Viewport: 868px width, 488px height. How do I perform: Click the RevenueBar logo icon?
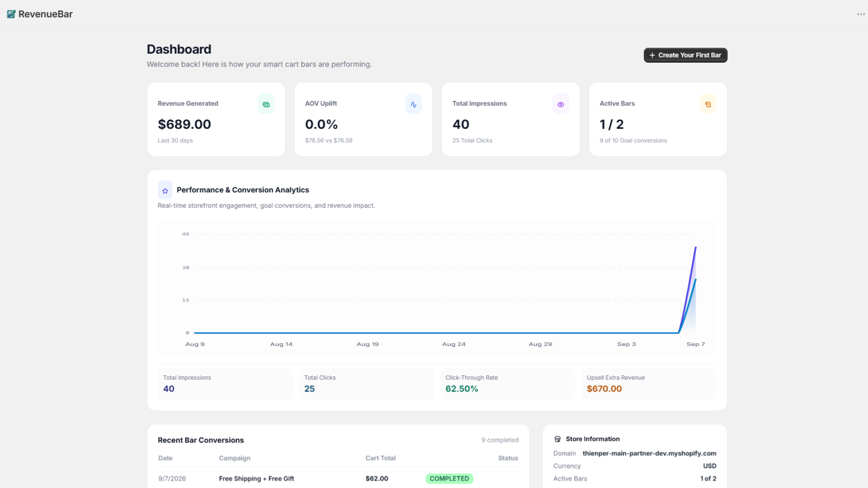point(11,14)
